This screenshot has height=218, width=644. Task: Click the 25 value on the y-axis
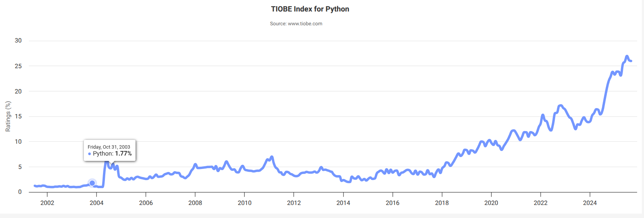[x=18, y=66]
